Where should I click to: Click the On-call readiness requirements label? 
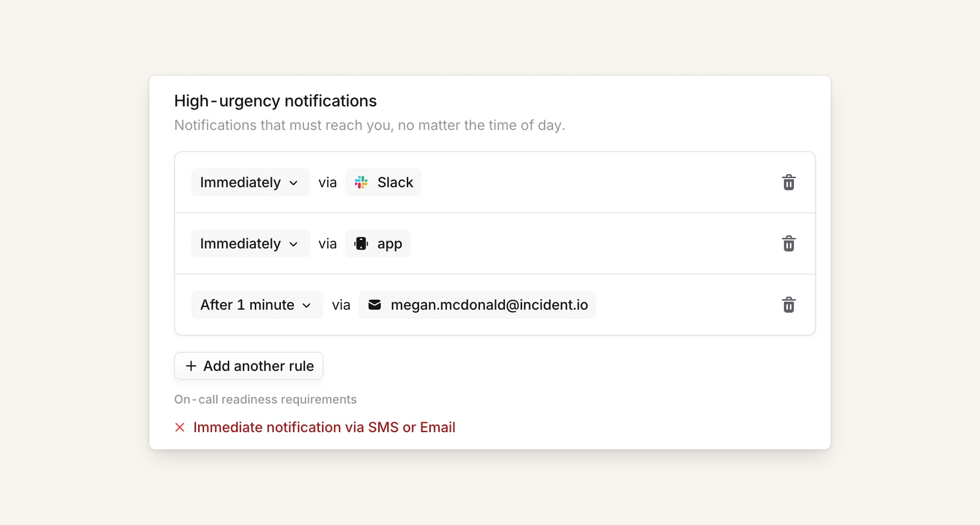tap(265, 400)
